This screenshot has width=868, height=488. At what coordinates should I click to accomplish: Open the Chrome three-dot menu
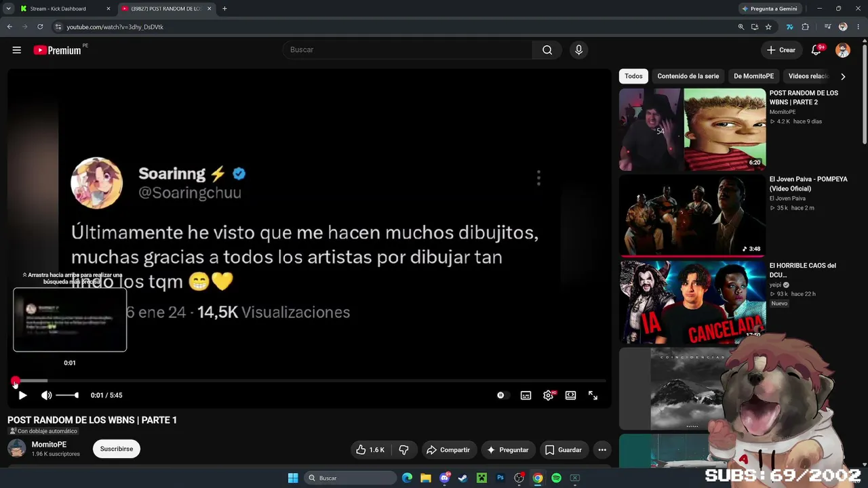pos(858,27)
